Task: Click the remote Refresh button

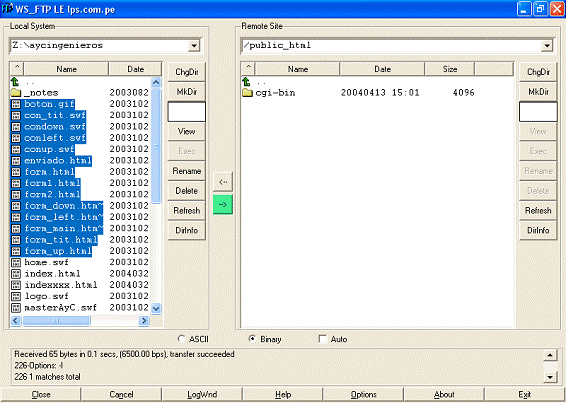Action: (538, 211)
